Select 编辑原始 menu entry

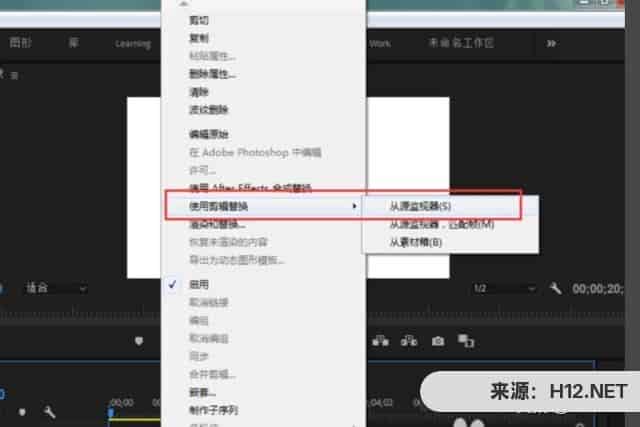coord(209,134)
